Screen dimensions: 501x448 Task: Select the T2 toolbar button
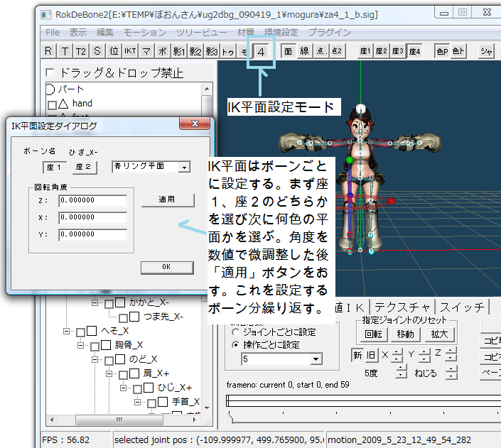pyautogui.click(x=81, y=51)
